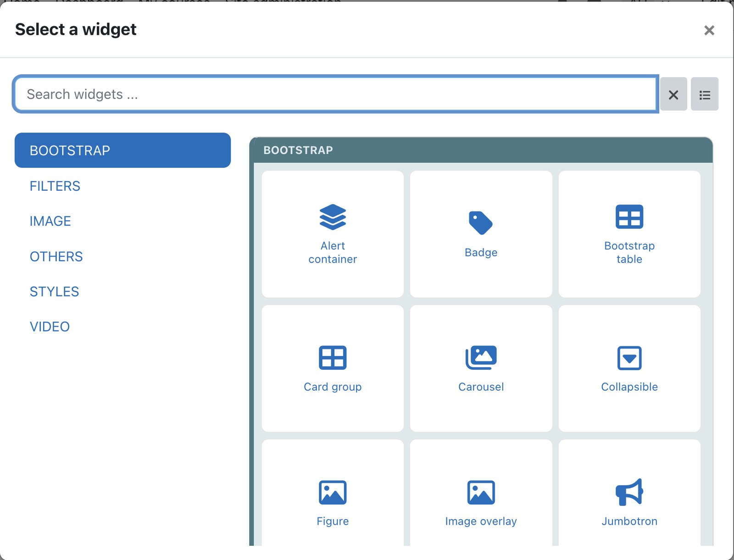Pick the Collapsible caret-box icon
The image size is (734, 560).
629,358
